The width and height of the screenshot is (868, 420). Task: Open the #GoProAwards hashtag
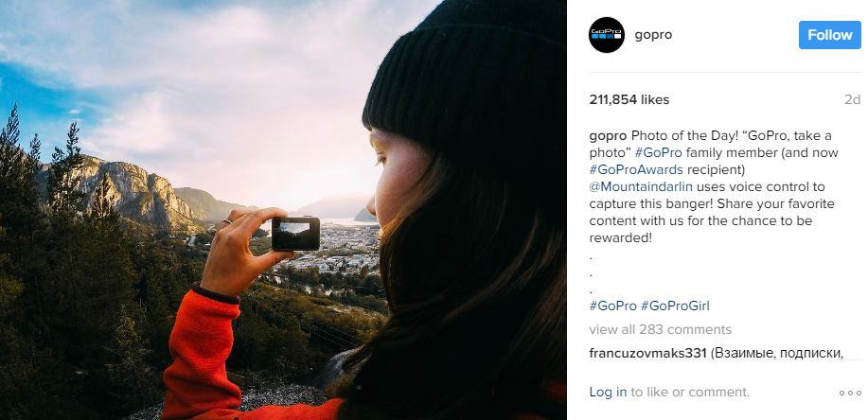tap(636, 169)
